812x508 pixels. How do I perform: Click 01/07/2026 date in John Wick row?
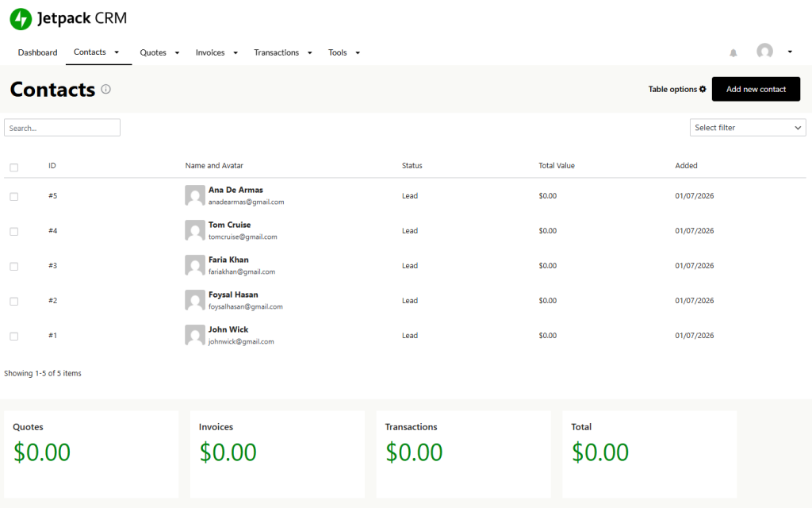coord(695,336)
